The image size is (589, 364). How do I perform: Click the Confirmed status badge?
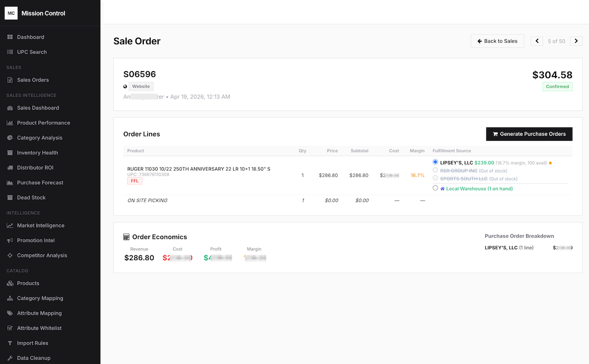pyautogui.click(x=558, y=87)
